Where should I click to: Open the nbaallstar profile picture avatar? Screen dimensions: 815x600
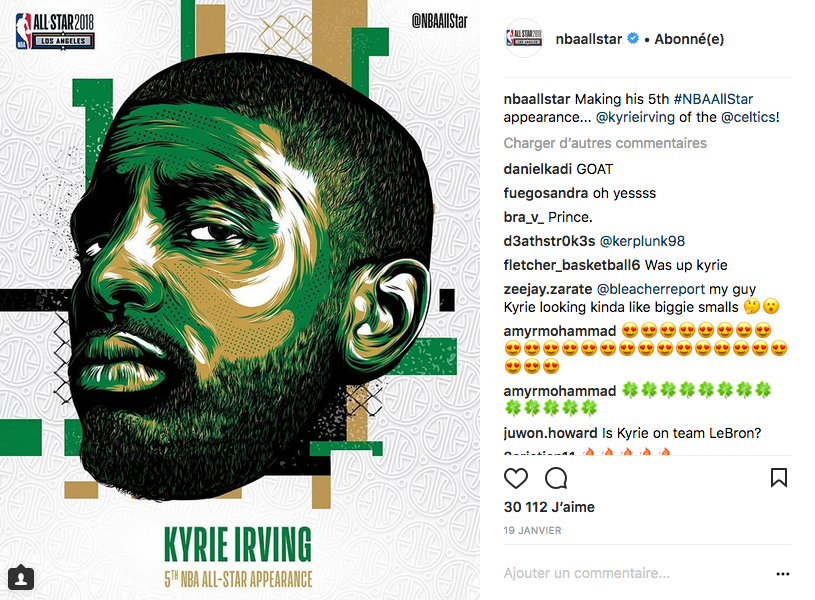524,38
